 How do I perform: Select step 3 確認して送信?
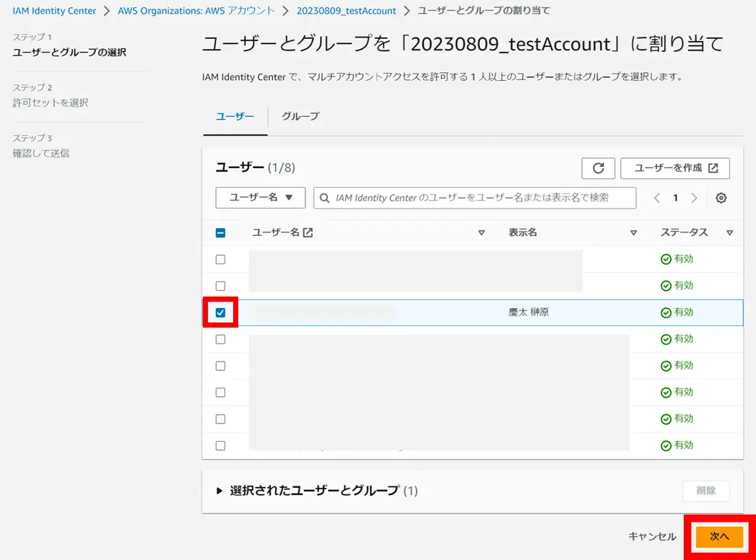coord(41,153)
